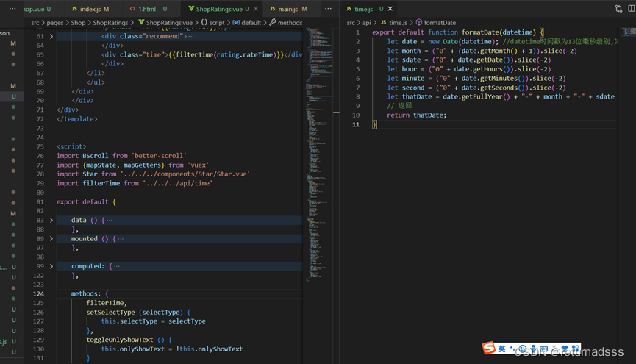
Task: Click line number 11 in time.js gutter
Action: click(x=356, y=124)
